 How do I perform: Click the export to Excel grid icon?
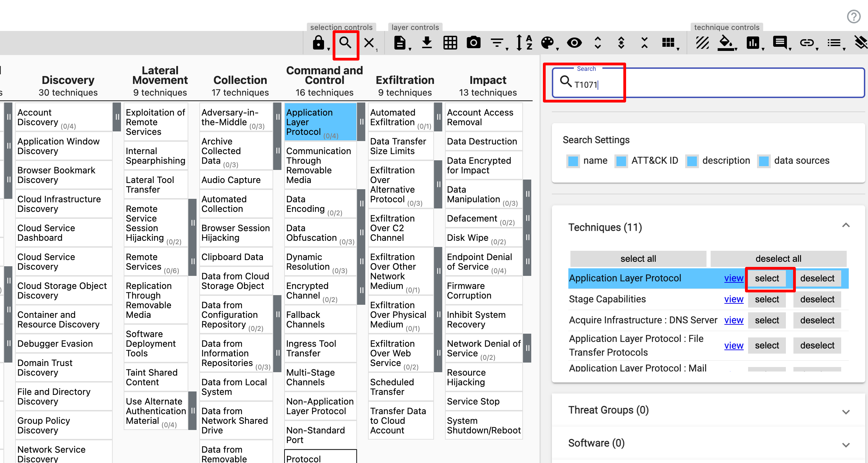450,43
